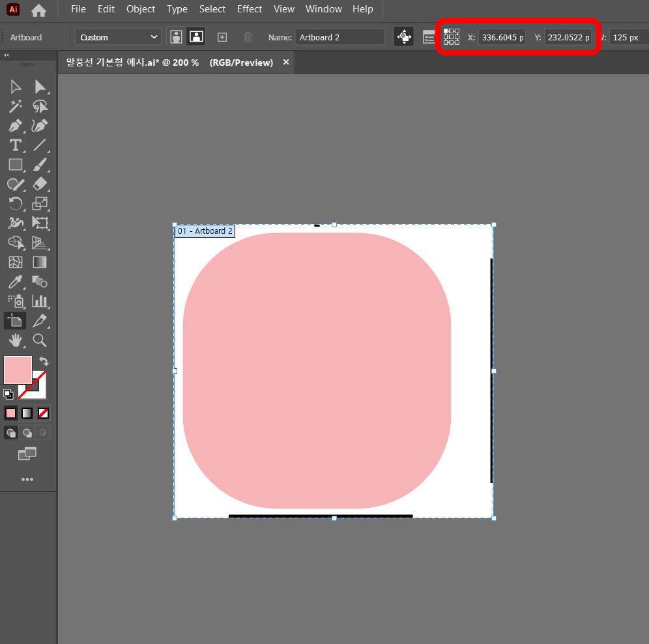Image resolution: width=649 pixels, height=644 pixels.
Task: Open the Help menu
Action: pos(362,9)
